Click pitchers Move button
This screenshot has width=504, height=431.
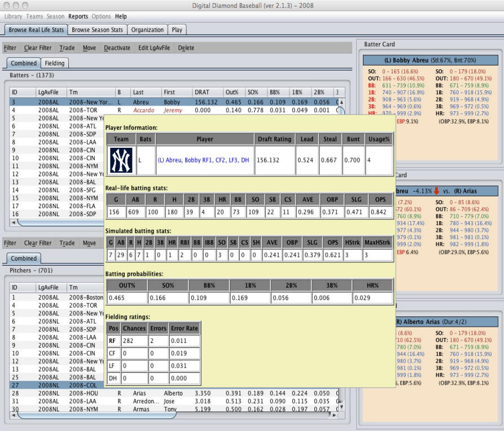tap(89, 243)
